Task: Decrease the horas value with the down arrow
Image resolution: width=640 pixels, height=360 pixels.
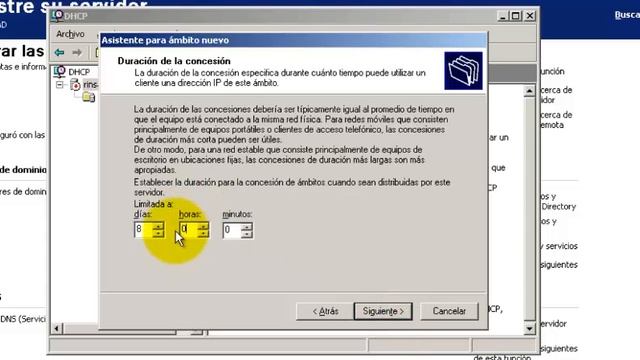Action: pyautogui.click(x=203, y=233)
